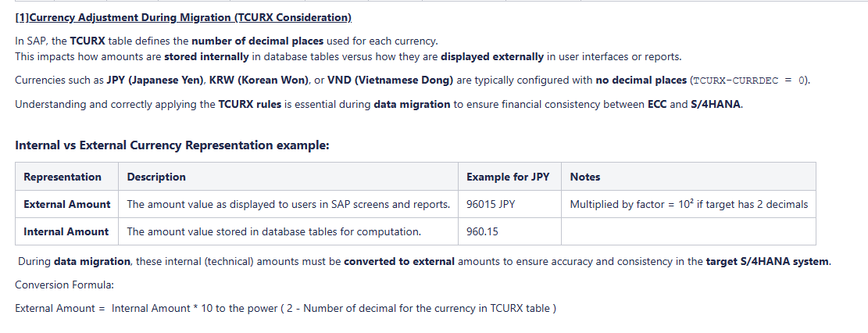
Task: Click the empty Notes cell for Internal Amount
Action: point(688,231)
